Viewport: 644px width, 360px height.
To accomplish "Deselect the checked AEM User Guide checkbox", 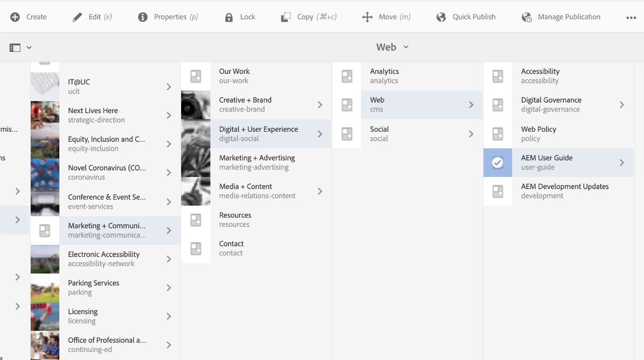I will (498, 162).
